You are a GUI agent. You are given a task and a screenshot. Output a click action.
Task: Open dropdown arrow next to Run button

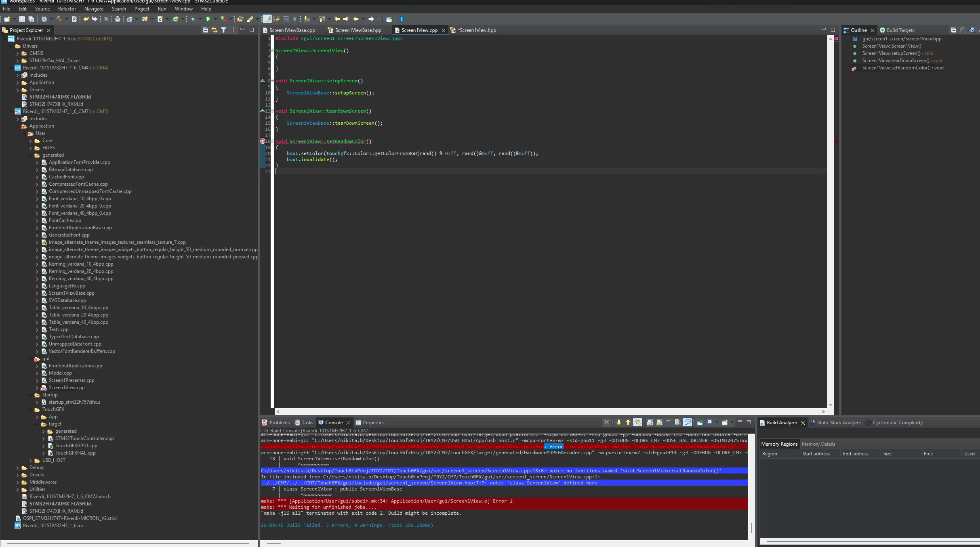point(215,19)
